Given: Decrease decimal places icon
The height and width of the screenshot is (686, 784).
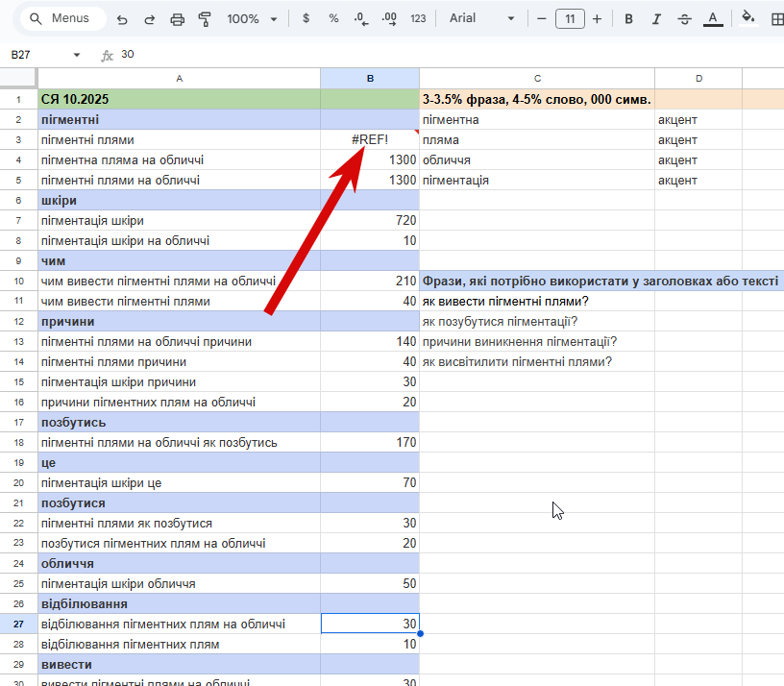Looking at the screenshot, I should [x=361, y=19].
